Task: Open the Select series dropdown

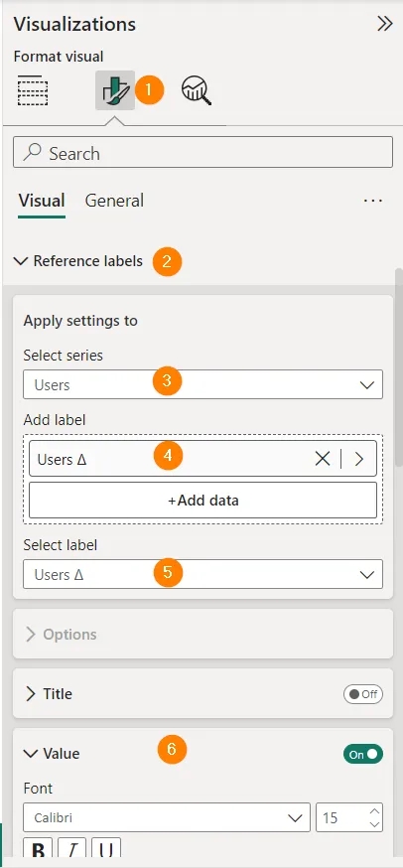Action: tap(202, 384)
